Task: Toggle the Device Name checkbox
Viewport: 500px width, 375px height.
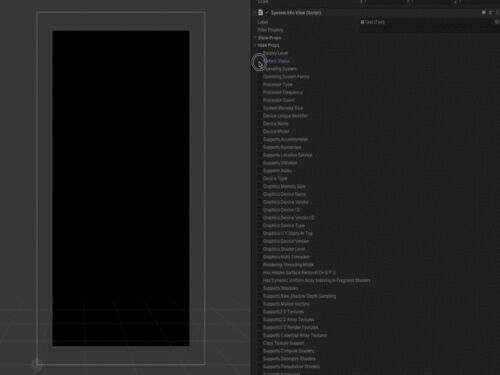Action: pos(260,124)
